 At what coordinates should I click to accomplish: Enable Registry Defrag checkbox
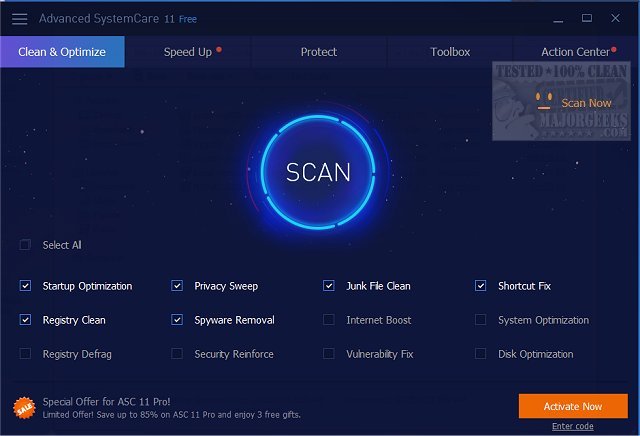[x=25, y=354]
